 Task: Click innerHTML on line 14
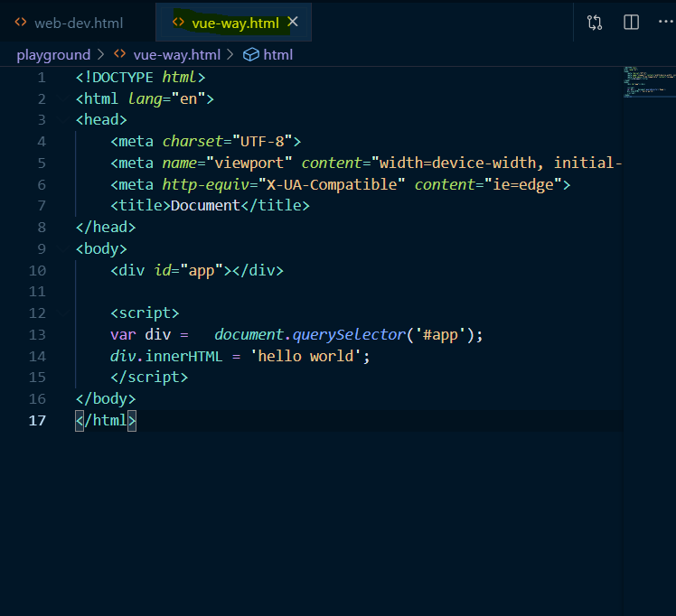183,356
